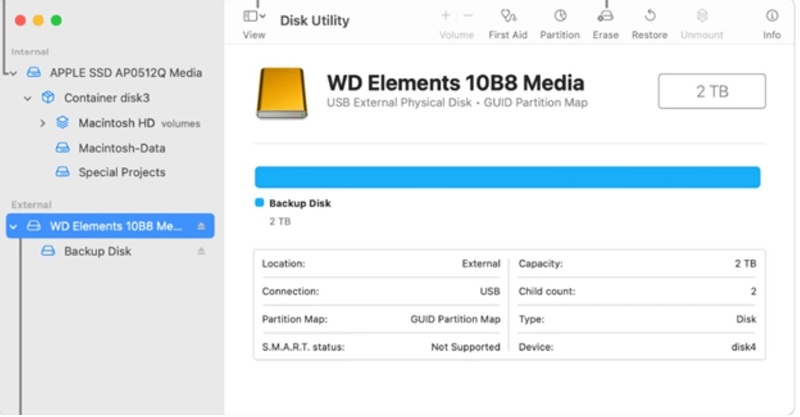The width and height of the screenshot is (800, 417).
Task: Eject the Backup Disk volume
Action: [201, 252]
